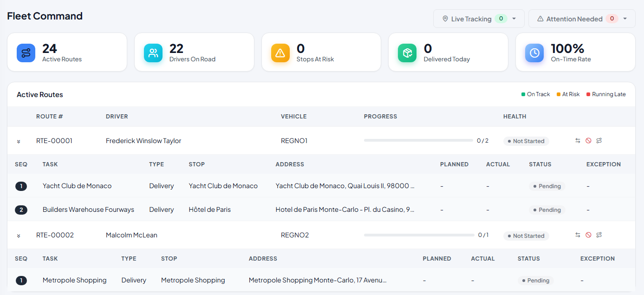644x295 pixels.
Task: Click Pending status for Metropole Shopping task
Action: click(x=536, y=281)
